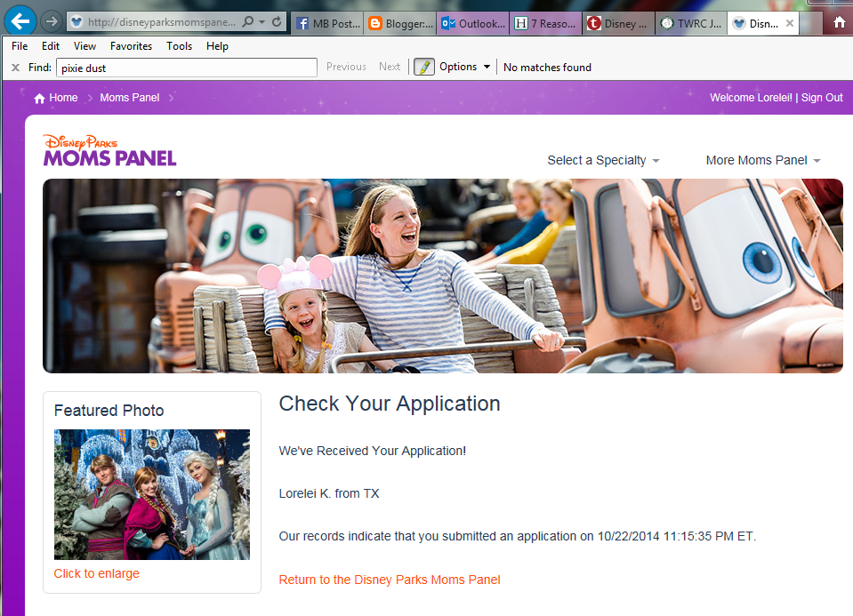This screenshot has width=853, height=616.
Task: Open the address bar dropdown arrow
Action: point(262,21)
